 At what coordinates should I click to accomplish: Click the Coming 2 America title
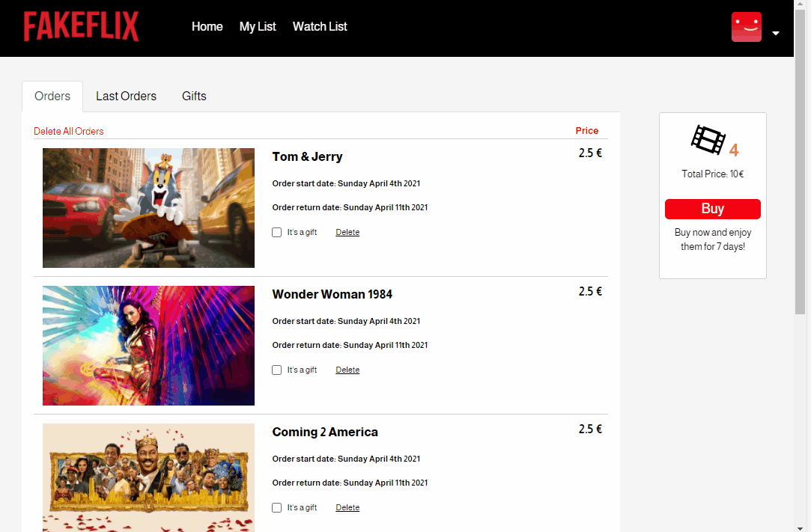click(325, 432)
